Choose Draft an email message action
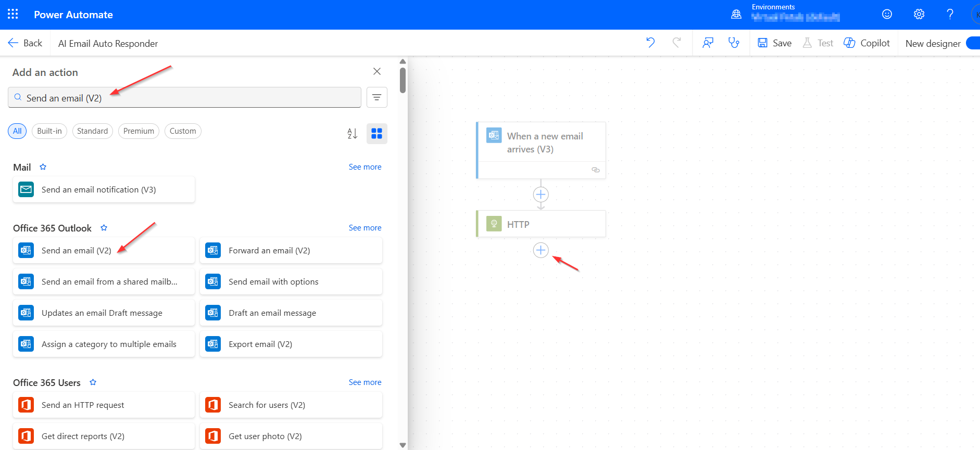The height and width of the screenshot is (450, 980). click(x=291, y=313)
